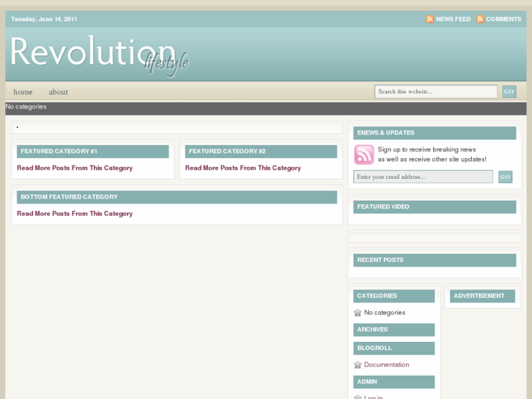The width and height of the screenshot is (532, 399).
Task: Click the Featured Category #1 heading
Action: (x=93, y=152)
